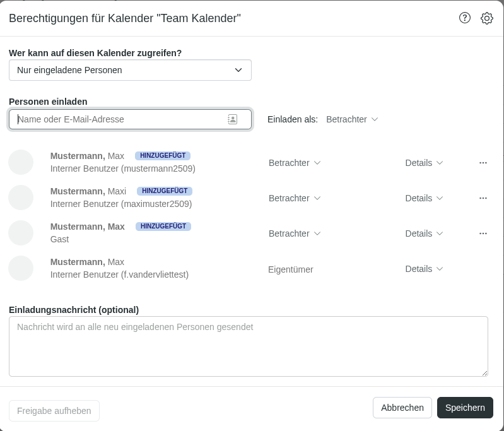Change Betrachter role for maximuster2509
This screenshot has width=504, height=431.
(295, 198)
